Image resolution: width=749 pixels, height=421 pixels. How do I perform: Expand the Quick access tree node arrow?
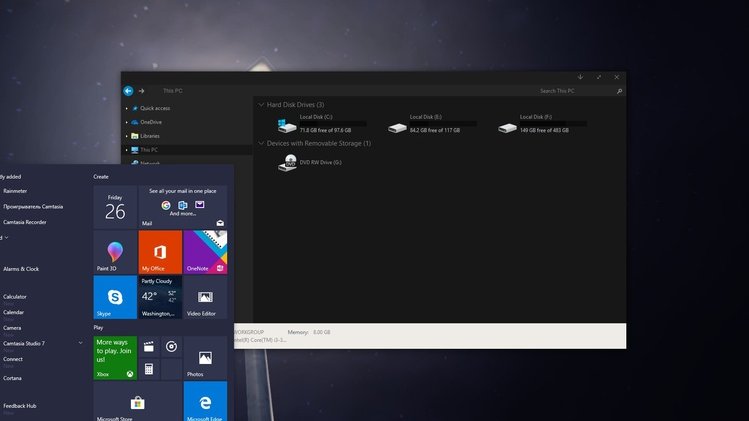[x=127, y=108]
